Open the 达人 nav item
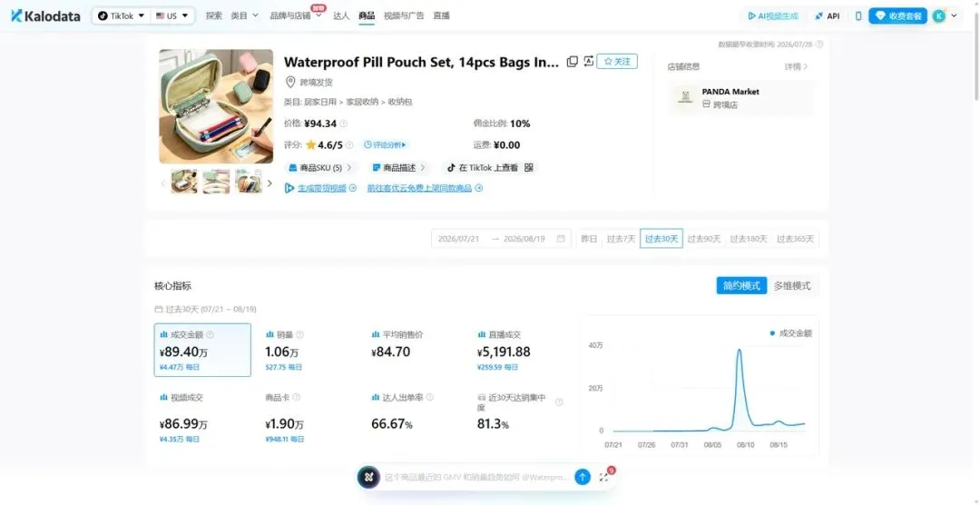Screen dimensions: 980x505 coord(341,16)
